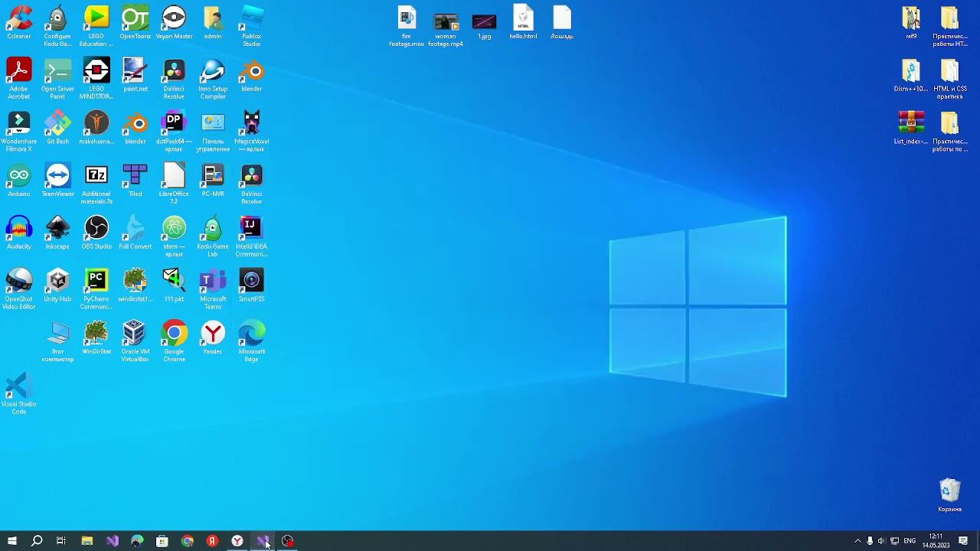Click the paint.net desktop shortcut
The image size is (980, 551).
point(136,75)
